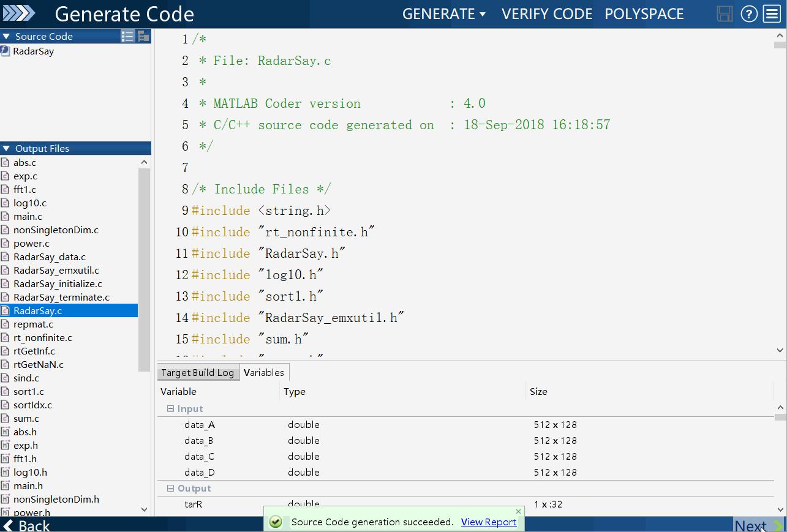The image size is (787, 532).
Task: Open VERIFY CODE menu item
Action: click(x=546, y=13)
